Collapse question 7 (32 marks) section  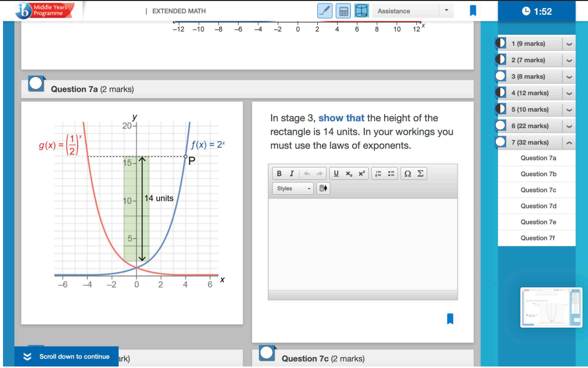coord(569,143)
